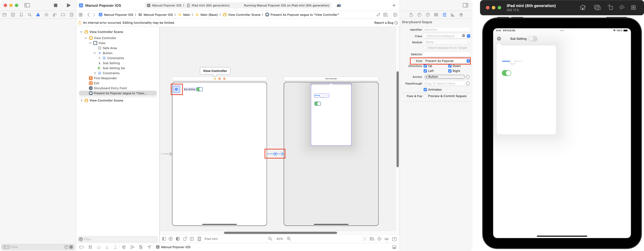The width and height of the screenshot is (644, 251).
Task: Toggle the inspectors panel icon
Action: click(465, 5)
